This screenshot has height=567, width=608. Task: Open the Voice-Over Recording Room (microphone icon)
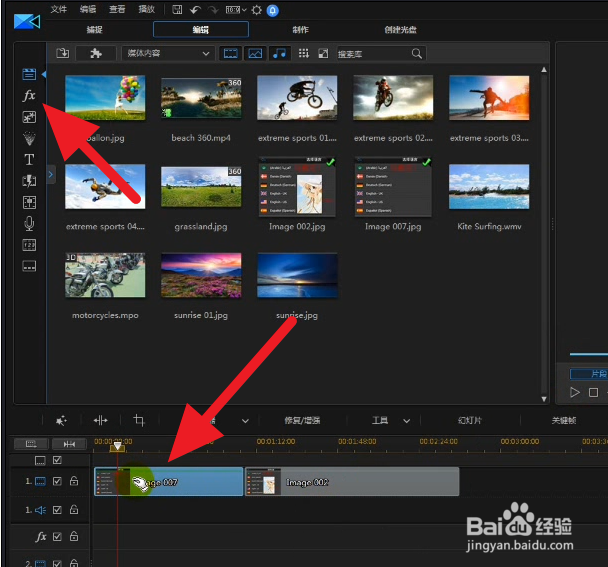[29, 223]
